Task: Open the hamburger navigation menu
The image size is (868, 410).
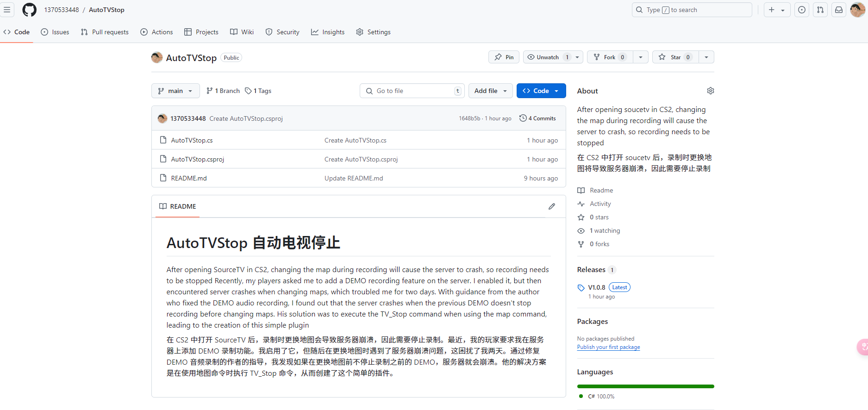Action: tap(7, 10)
